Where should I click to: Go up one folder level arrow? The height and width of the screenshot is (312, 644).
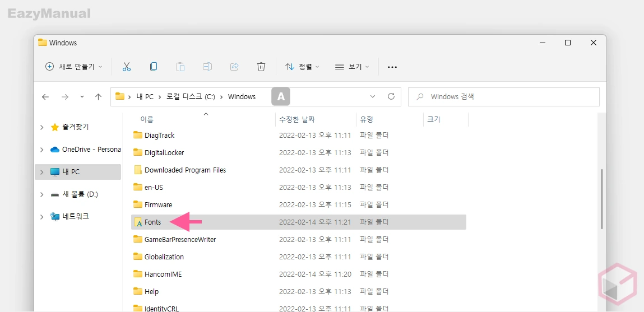click(98, 97)
